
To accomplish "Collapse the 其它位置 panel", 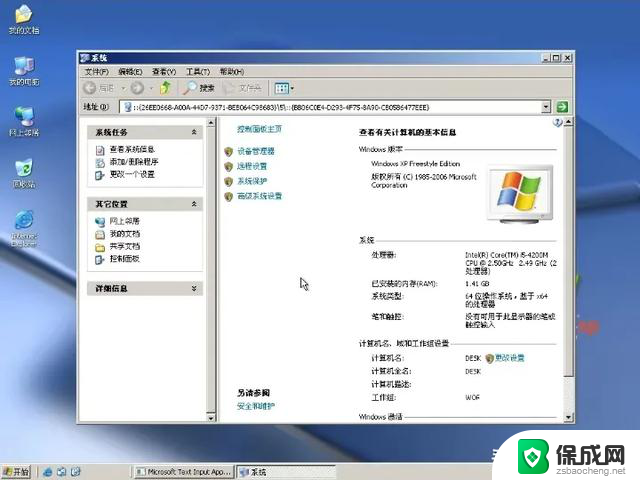I will pyautogui.click(x=194, y=204).
